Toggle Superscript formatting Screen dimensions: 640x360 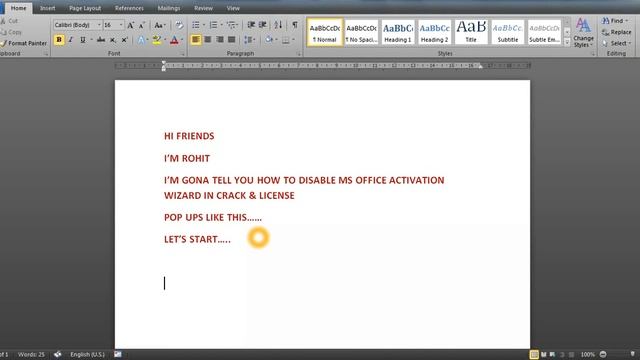124,40
